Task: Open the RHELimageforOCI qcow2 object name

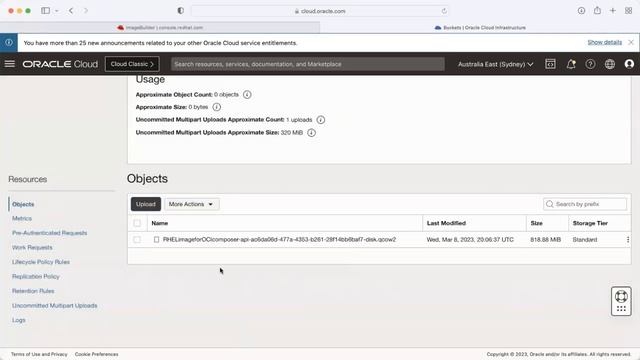Action: coord(279,240)
